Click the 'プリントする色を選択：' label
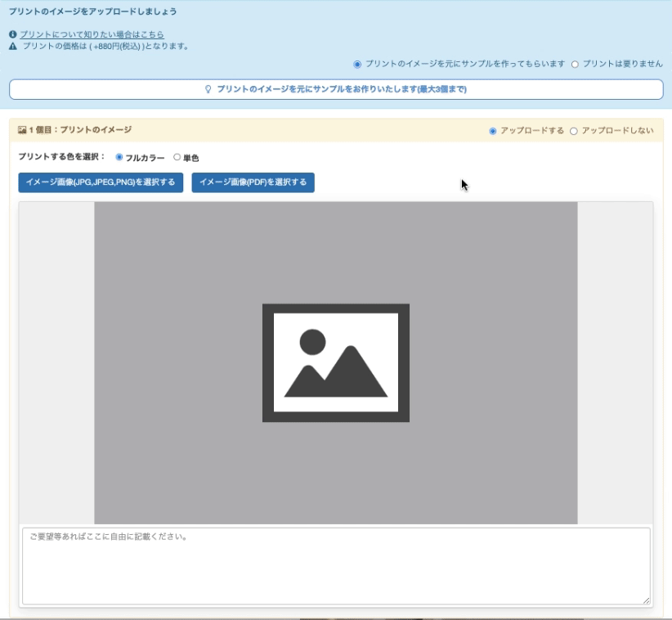The height and width of the screenshot is (620, 672). pyautogui.click(x=61, y=157)
